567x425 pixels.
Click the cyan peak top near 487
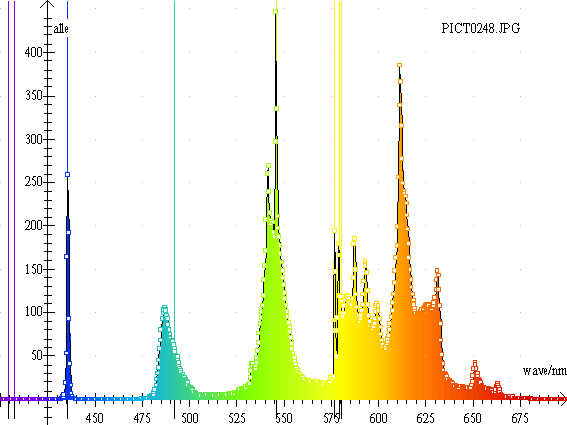(x=165, y=308)
